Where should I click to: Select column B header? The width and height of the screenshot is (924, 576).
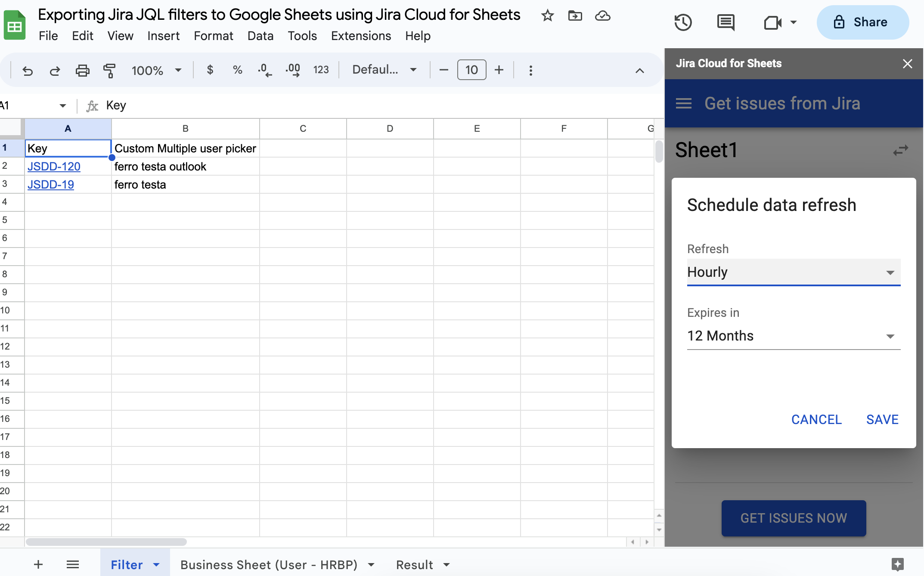[x=186, y=129]
